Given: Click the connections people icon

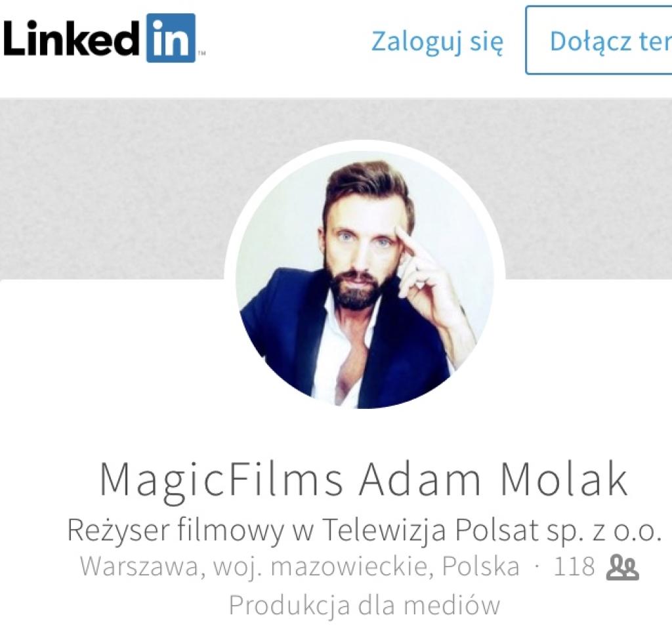Looking at the screenshot, I should click(x=622, y=567).
